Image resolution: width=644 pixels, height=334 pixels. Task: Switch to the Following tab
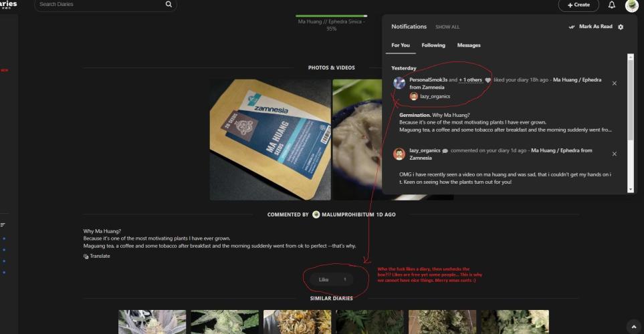click(433, 45)
